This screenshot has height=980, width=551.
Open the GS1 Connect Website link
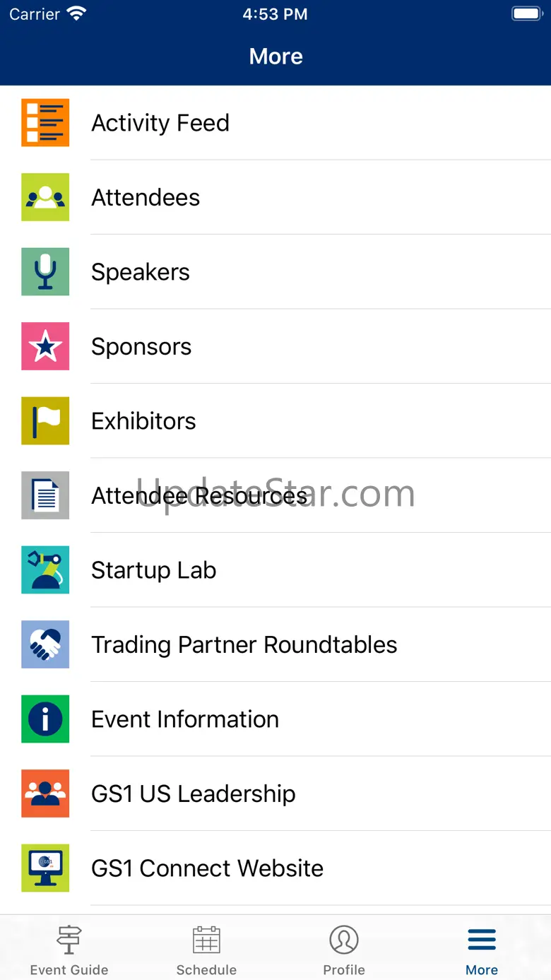207,868
